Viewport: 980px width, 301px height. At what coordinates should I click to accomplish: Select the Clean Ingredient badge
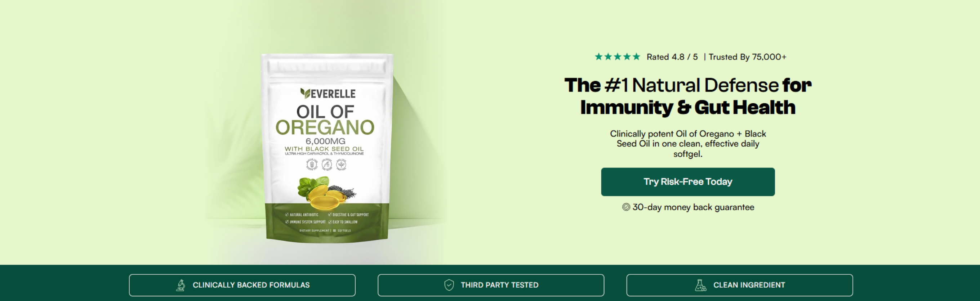(x=740, y=285)
